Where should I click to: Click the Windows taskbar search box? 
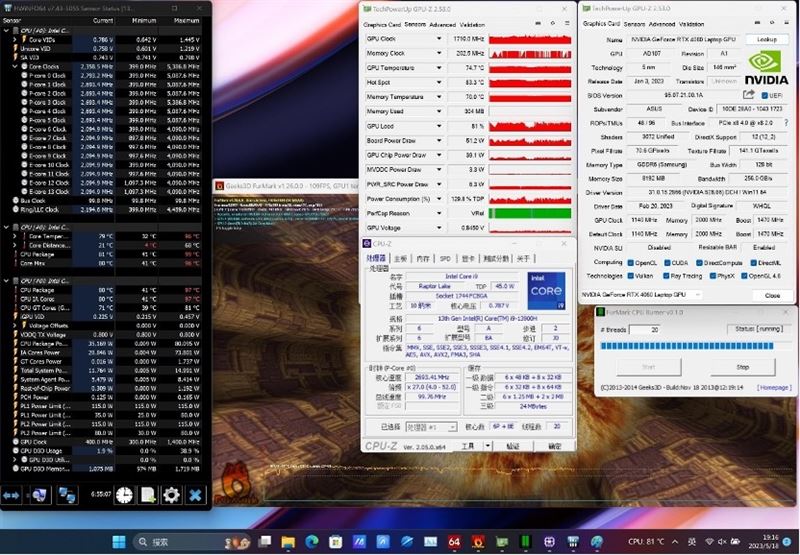(x=191, y=542)
